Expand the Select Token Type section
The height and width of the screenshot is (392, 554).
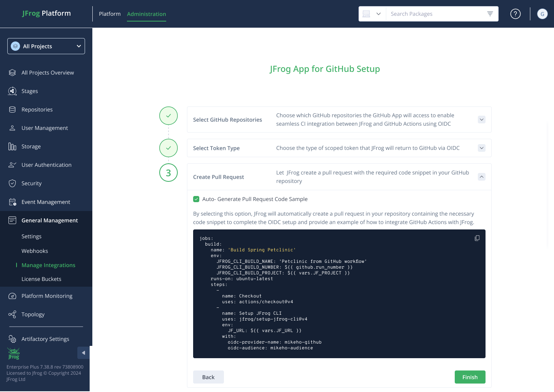point(481,148)
